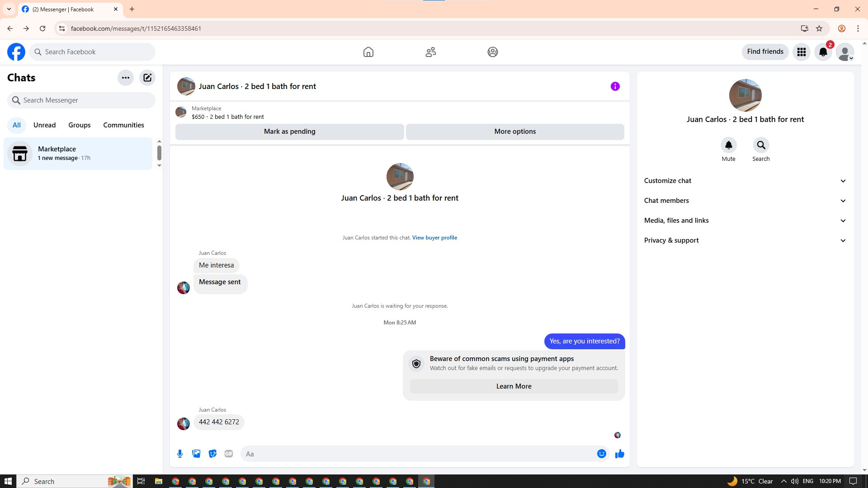Image resolution: width=868 pixels, height=488 pixels.
Task: Open the $650 Marketplace listing link
Action: point(227,117)
